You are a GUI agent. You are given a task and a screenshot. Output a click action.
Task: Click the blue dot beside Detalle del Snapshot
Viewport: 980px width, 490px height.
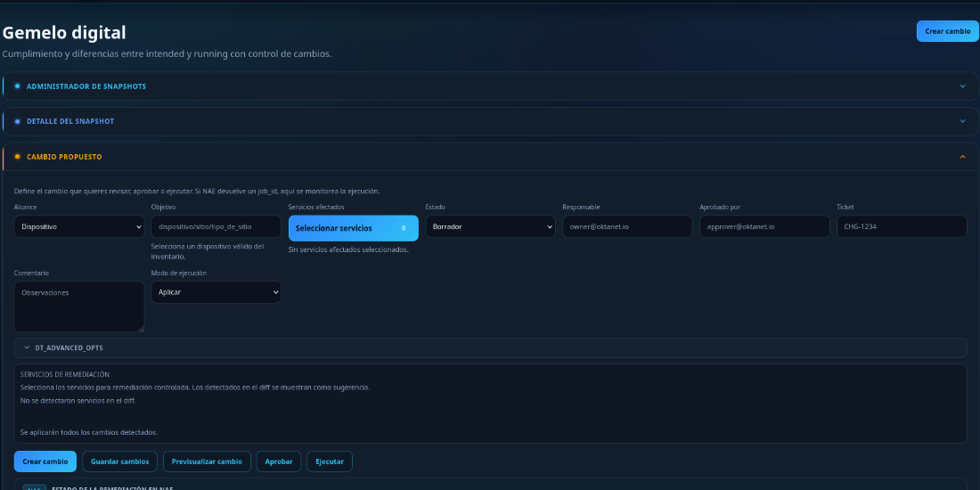coord(18,121)
